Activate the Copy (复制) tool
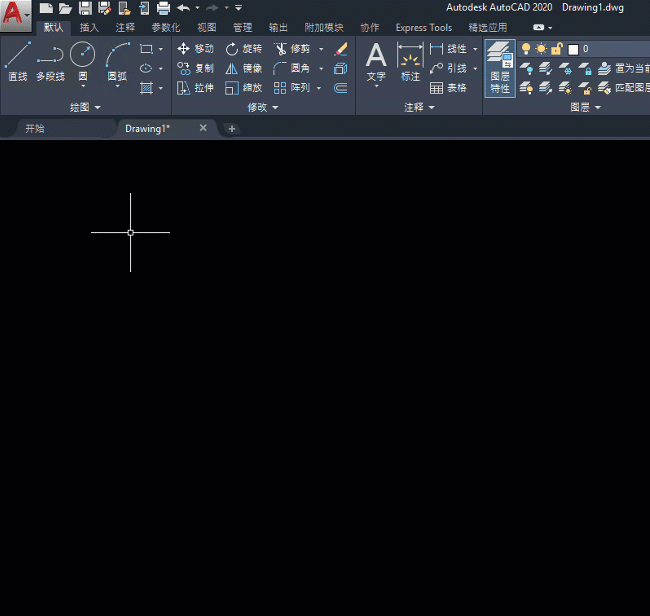 (x=195, y=68)
